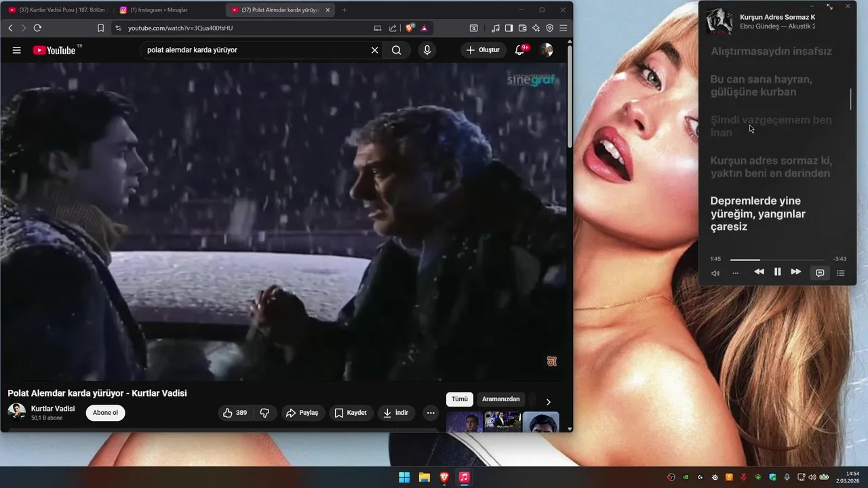Viewport: 868px width, 488px height.
Task: Close the Polat Alemdar browser tab
Action: pyautogui.click(x=328, y=10)
